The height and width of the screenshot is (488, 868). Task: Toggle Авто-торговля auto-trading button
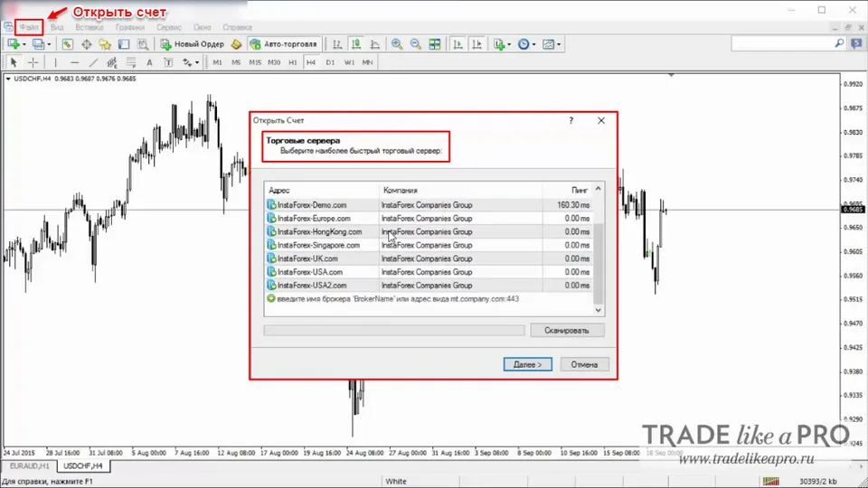tap(285, 44)
